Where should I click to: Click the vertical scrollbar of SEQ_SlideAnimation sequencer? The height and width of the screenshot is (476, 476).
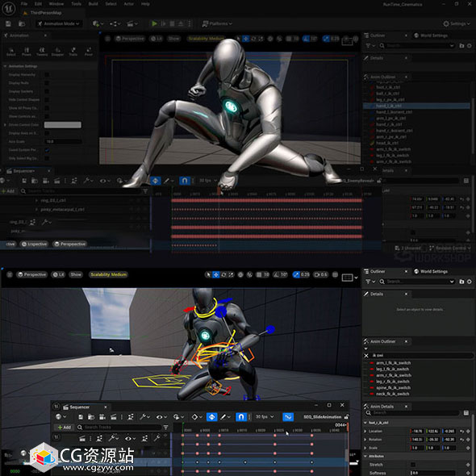pyautogui.click(x=347, y=454)
